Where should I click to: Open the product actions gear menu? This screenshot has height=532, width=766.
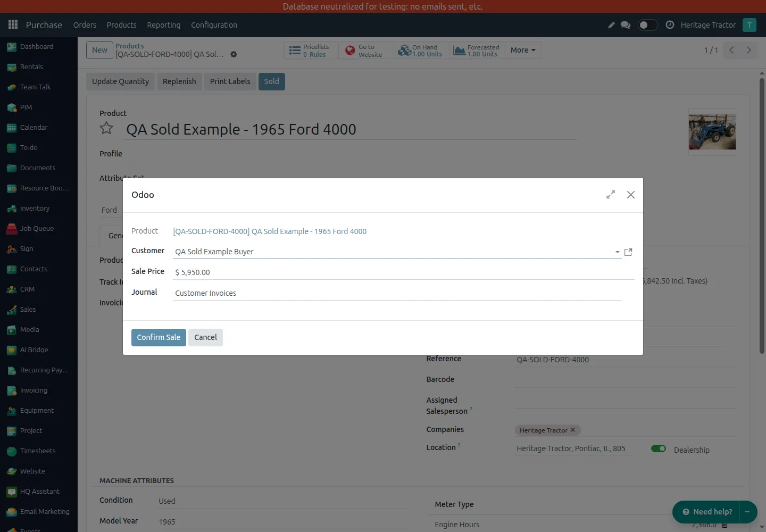click(x=234, y=54)
